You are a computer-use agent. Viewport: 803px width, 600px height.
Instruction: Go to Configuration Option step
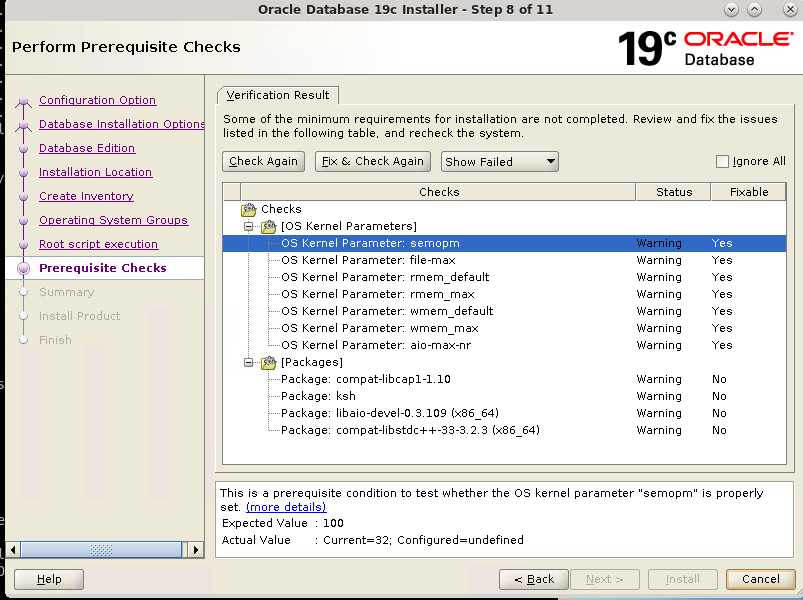tap(97, 100)
